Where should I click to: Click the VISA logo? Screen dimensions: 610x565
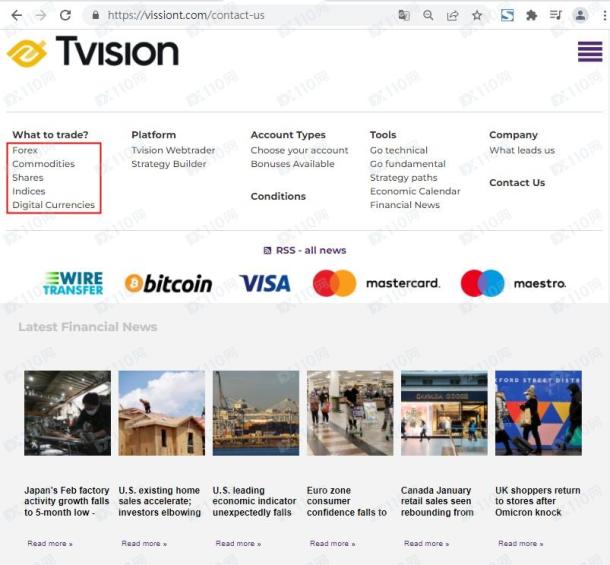[x=265, y=283]
